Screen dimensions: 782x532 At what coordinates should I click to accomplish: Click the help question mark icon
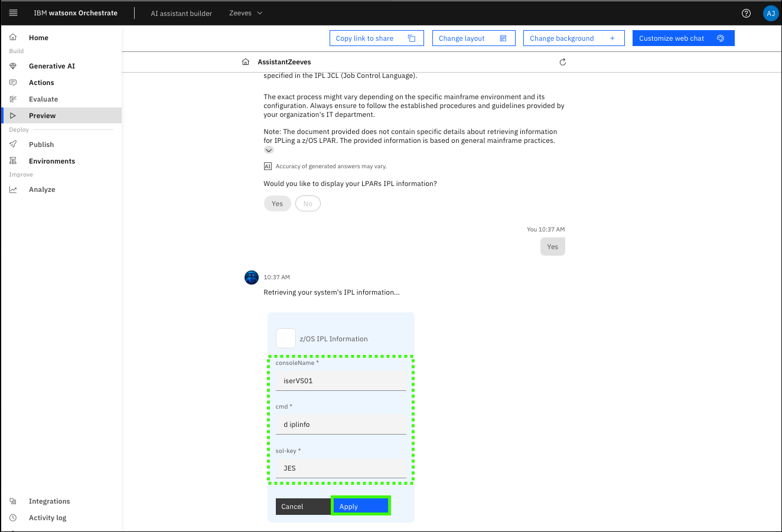click(x=746, y=13)
